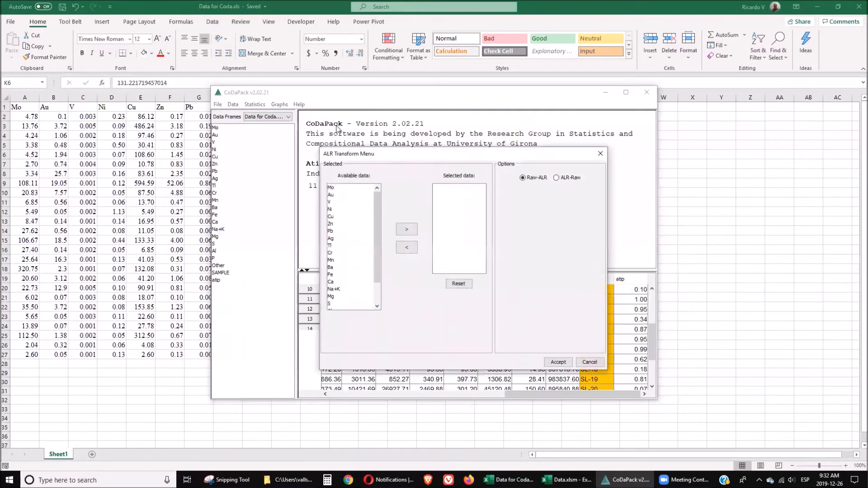Click the Underline formatting icon
868x488 pixels.
click(x=102, y=53)
